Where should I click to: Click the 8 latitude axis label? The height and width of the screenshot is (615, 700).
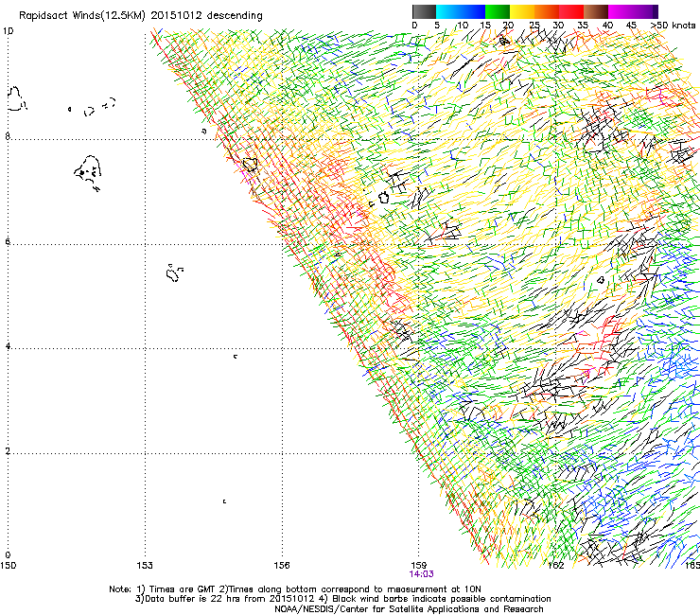[x=8, y=136]
